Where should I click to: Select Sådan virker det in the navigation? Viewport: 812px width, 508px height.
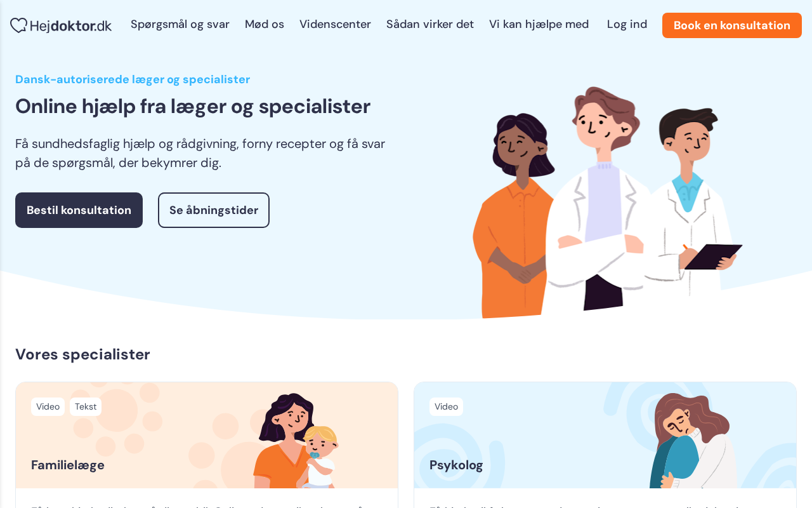(430, 24)
